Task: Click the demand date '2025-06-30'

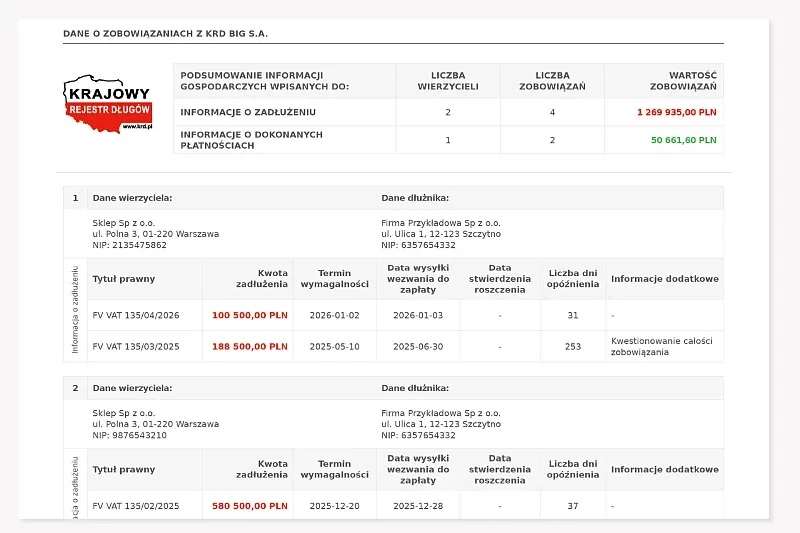Action: [x=418, y=347]
